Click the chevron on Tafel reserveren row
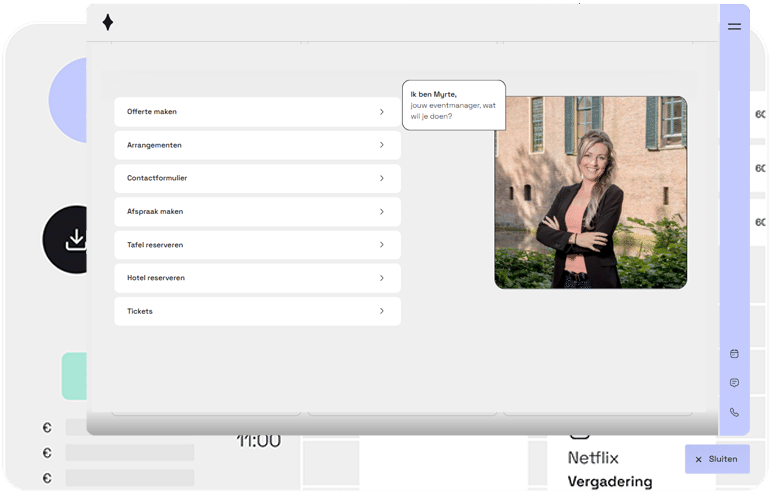The width and height of the screenshot is (771, 494). pos(382,245)
